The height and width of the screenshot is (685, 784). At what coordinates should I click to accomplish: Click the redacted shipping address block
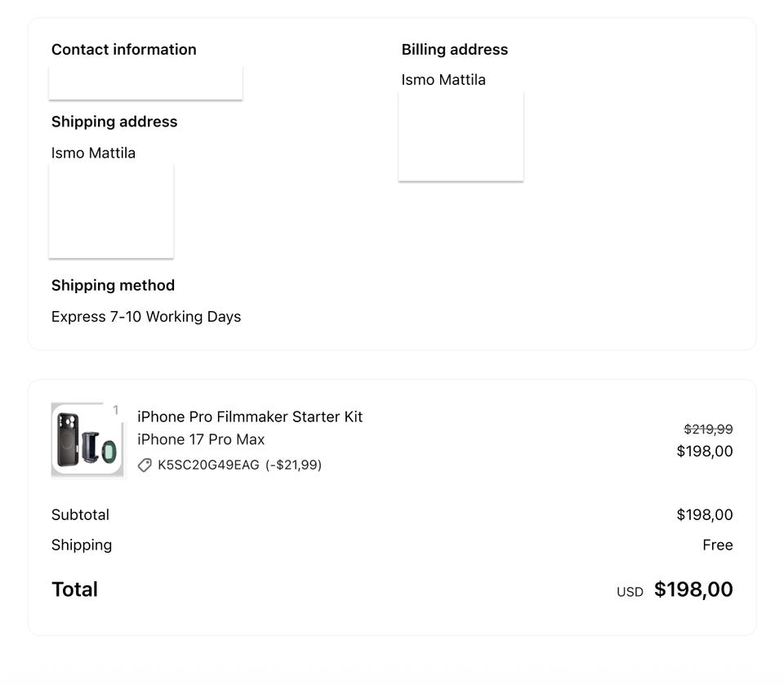click(x=111, y=211)
